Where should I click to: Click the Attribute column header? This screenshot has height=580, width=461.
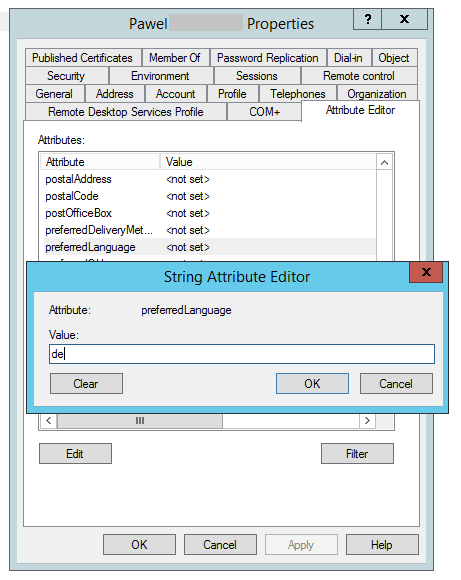100,162
